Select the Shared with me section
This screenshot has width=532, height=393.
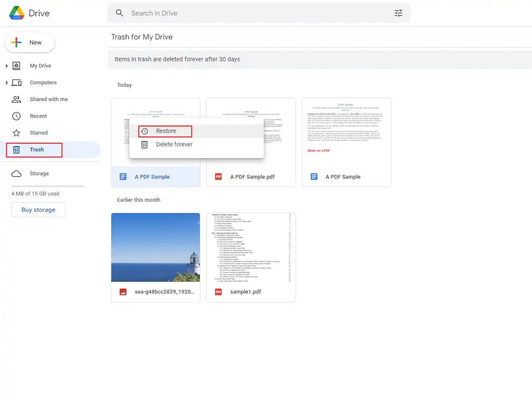[48, 99]
